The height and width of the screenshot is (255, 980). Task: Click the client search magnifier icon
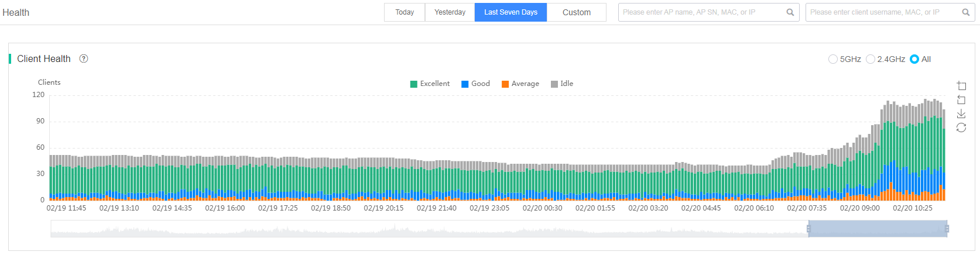pyautogui.click(x=966, y=12)
